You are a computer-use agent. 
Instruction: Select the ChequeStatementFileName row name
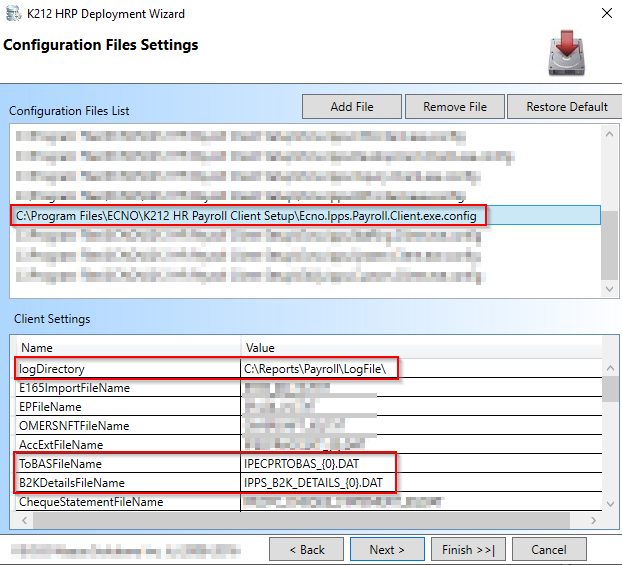coord(128,502)
